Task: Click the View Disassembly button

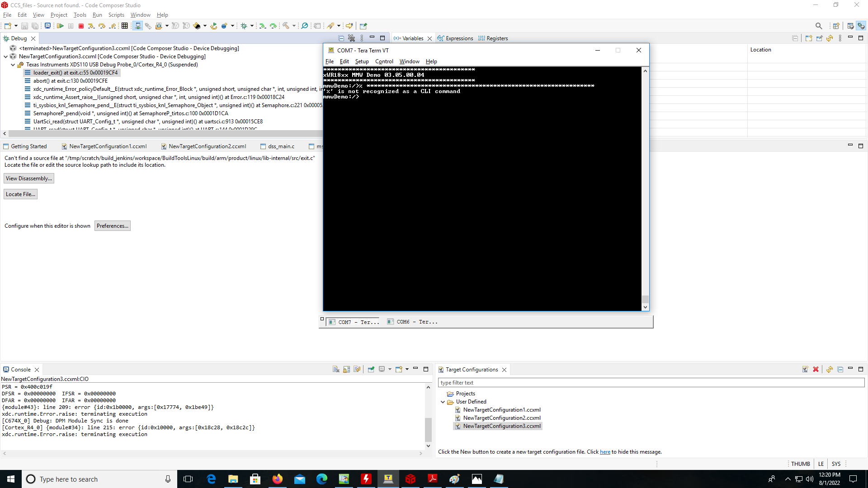Action: click(x=29, y=178)
